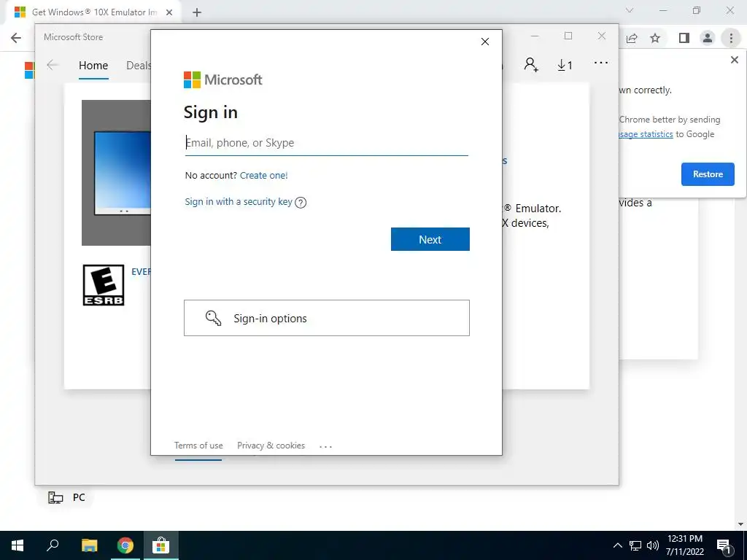Show hidden system tray icons
The height and width of the screenshot is (560, 747).
click(x=617, y=545)
